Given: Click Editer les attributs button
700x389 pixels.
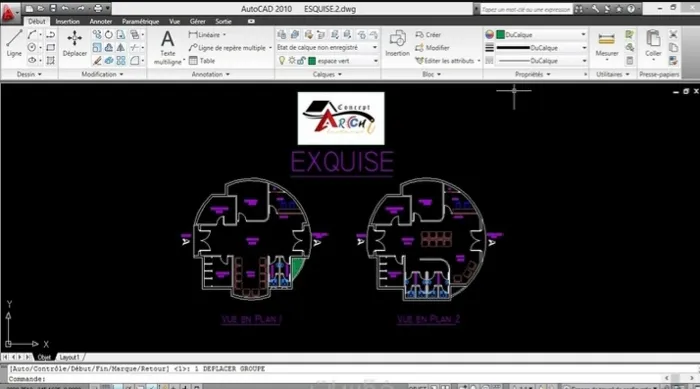Looking at the screenshot, I should pos(447,61).
